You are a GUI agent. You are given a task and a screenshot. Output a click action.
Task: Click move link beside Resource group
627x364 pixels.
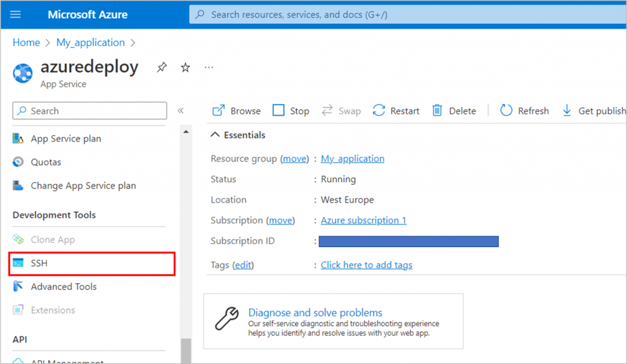pos(295,158)
